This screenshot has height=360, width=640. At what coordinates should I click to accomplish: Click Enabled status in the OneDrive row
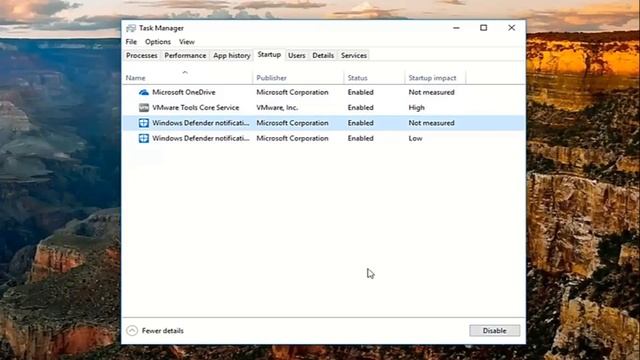pos(360,92)
